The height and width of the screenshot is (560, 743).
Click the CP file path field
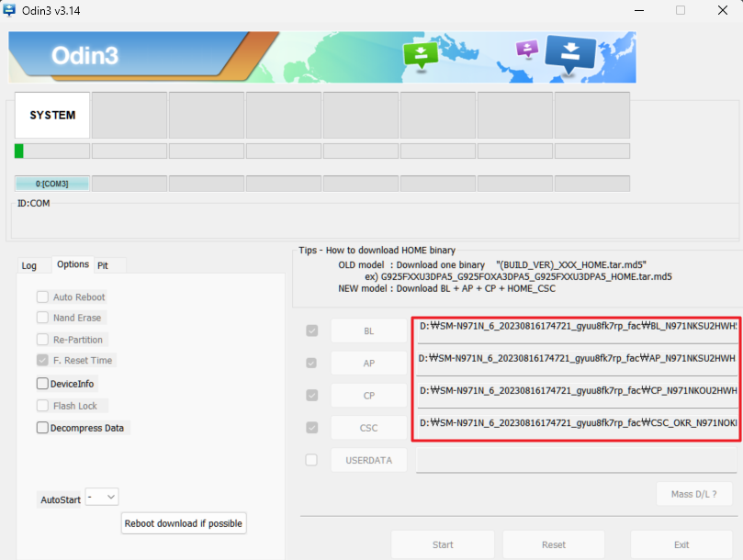[577, 395]
